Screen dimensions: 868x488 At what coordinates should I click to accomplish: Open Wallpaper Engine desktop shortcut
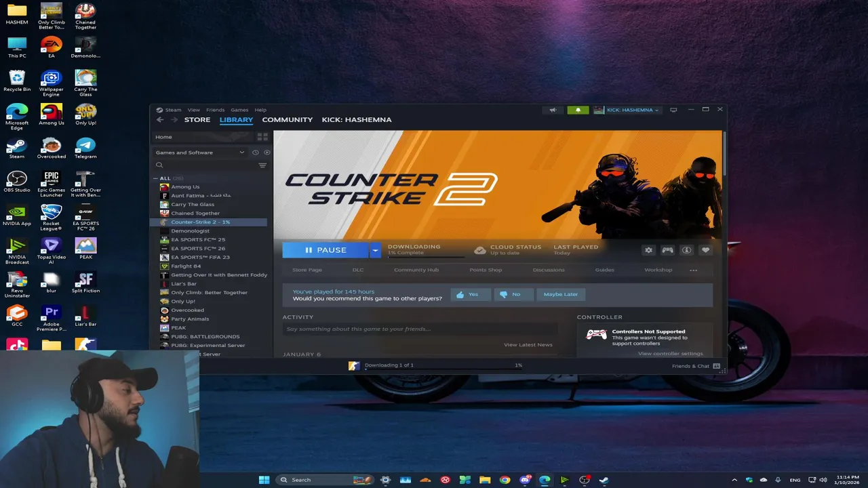(51, 83)
